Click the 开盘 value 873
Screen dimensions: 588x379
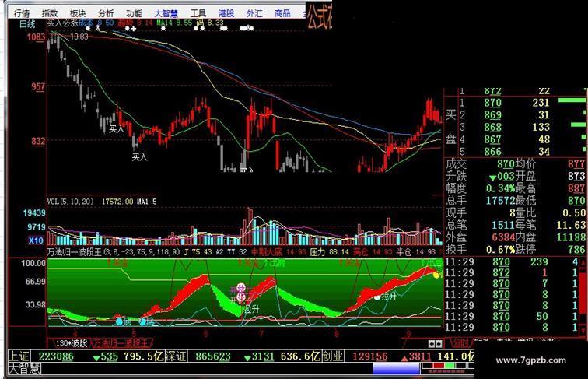pos(576,176)
